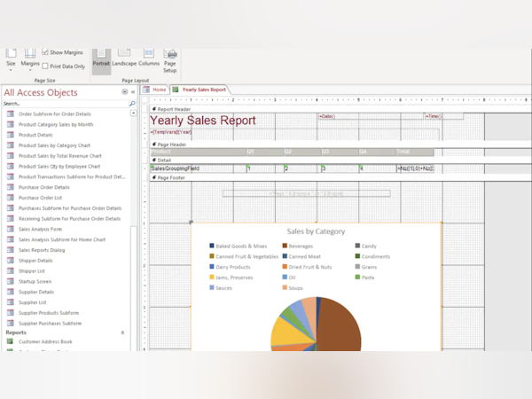Click the Shipper Details form icon
The height and width of the screenshot is (399, 532).
coord(11,260)
